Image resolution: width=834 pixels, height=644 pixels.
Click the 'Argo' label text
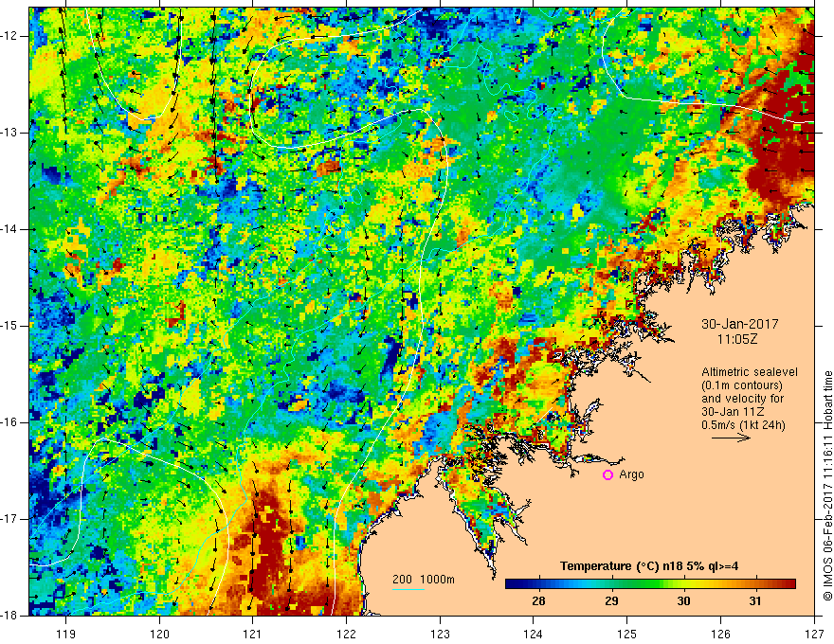[631, 474]
